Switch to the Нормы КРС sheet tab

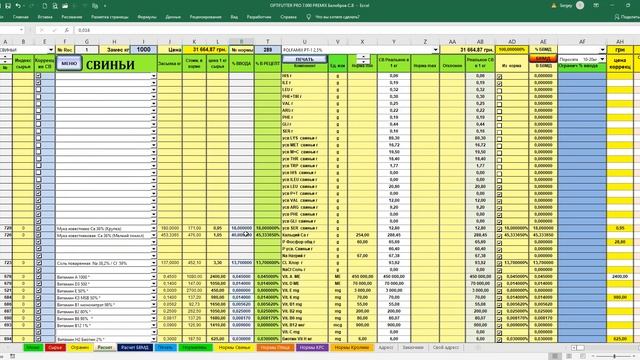coord(312,347)
